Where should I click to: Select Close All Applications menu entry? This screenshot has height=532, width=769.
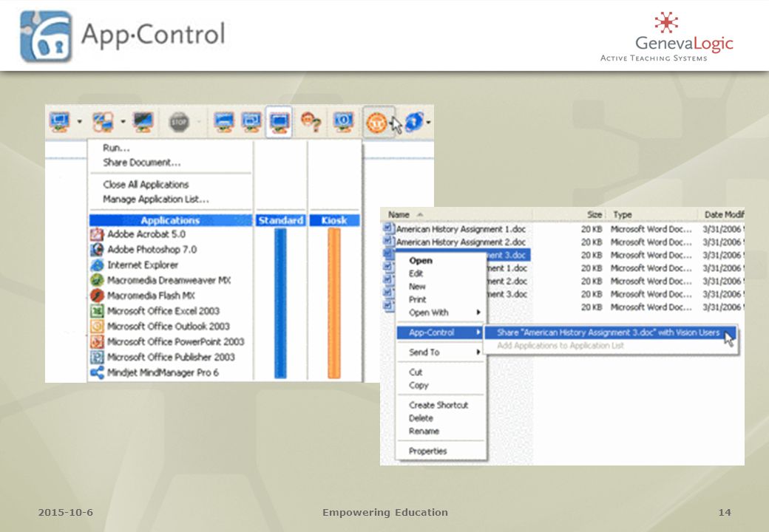[x=146, y=185]
